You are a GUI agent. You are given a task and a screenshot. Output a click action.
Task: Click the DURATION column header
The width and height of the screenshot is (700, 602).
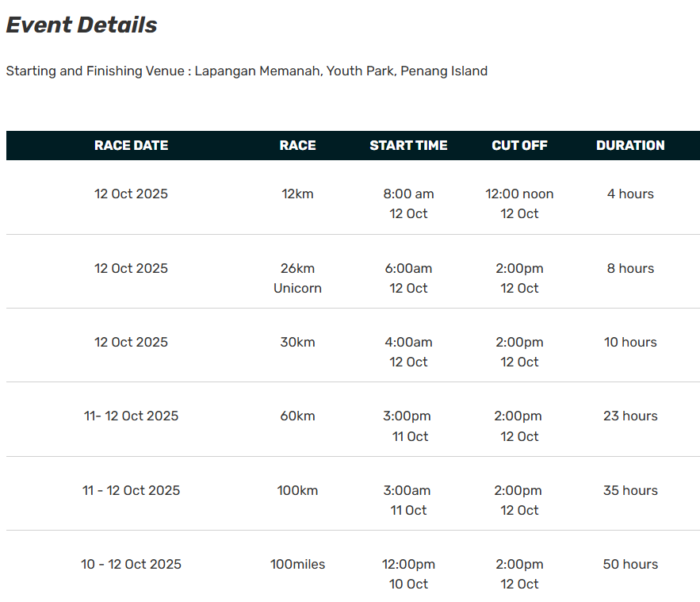point(630,146)
